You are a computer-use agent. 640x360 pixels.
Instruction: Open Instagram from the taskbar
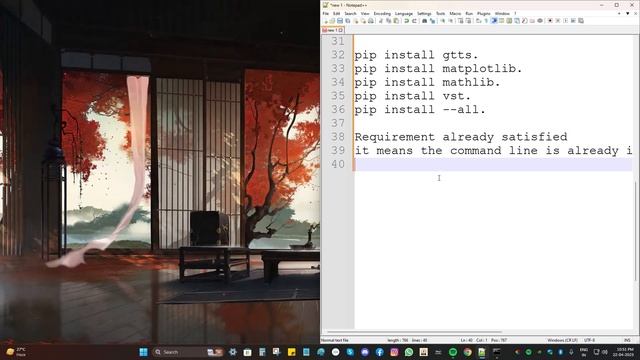coord(394,352)
